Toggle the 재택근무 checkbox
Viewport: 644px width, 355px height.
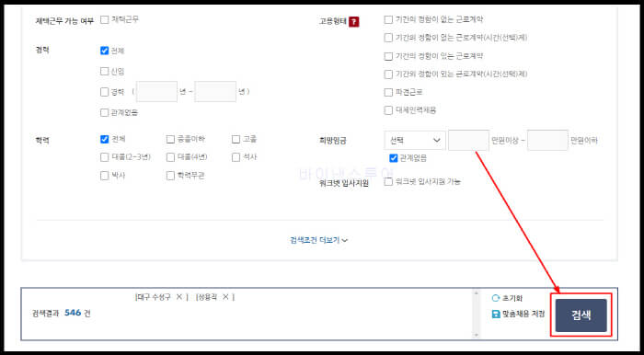pos(104,19)
